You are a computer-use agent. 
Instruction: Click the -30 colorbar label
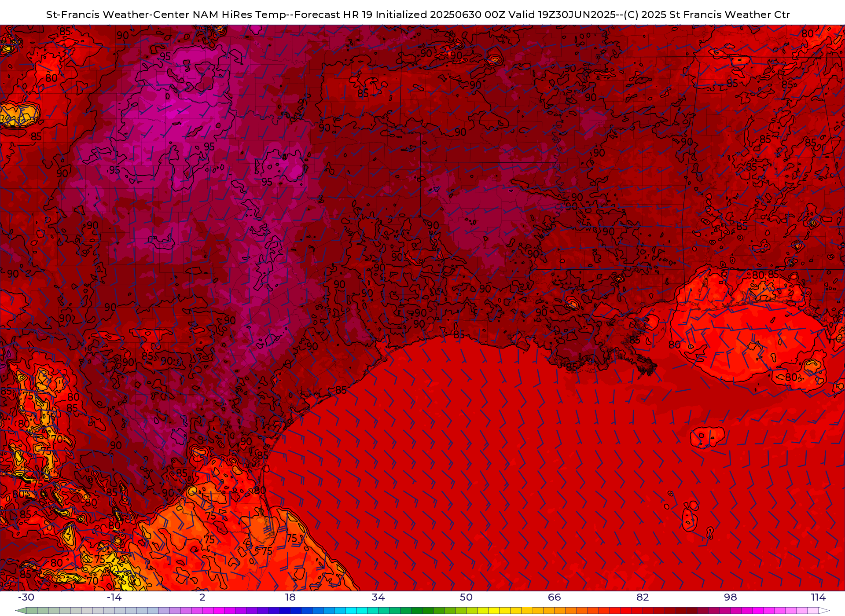pos(26,597)
